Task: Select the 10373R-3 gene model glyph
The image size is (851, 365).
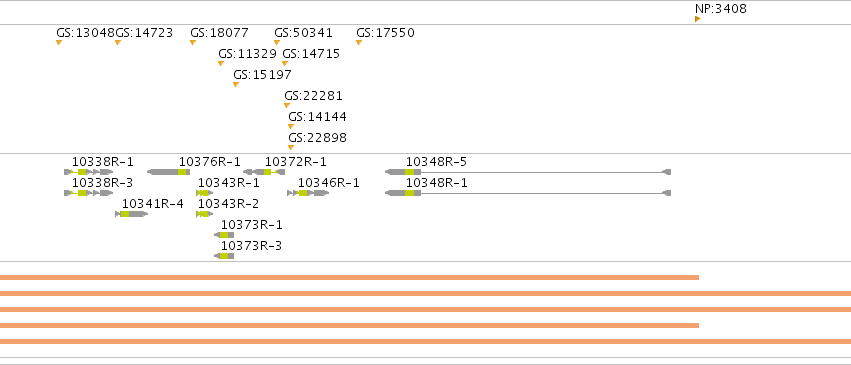Action: point(224,256)
